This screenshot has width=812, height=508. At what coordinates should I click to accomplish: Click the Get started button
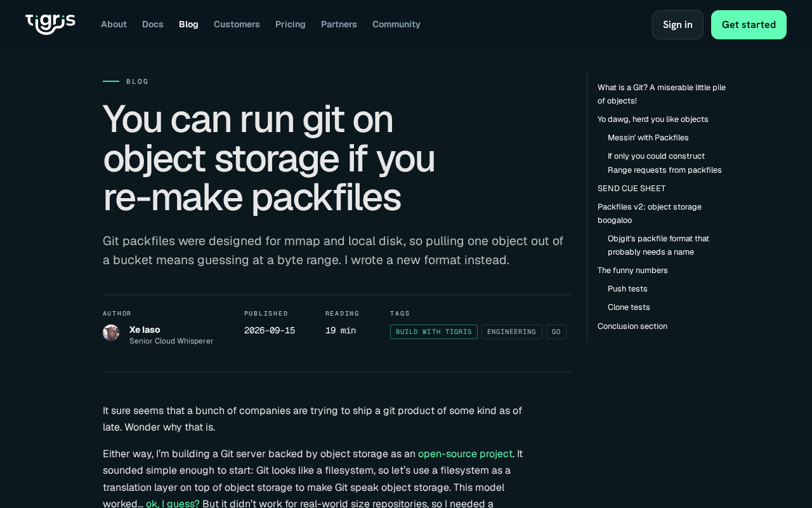(749, 25)
